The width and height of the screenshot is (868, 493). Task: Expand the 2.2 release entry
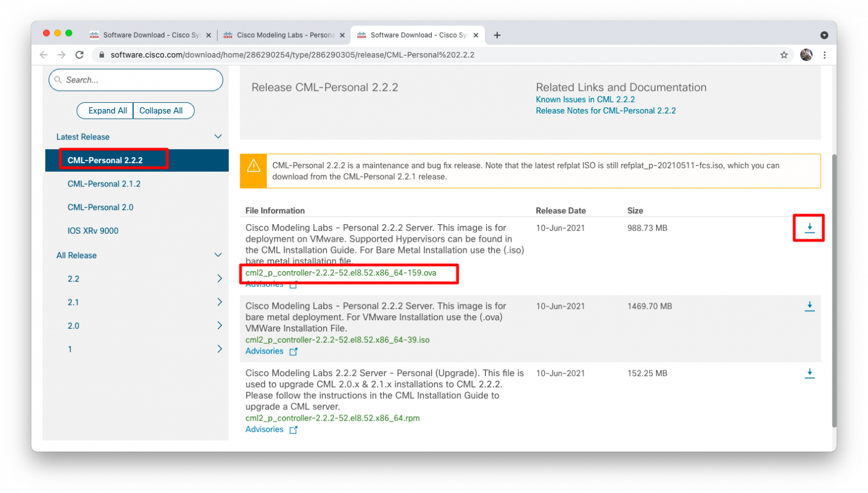point(220,278)
